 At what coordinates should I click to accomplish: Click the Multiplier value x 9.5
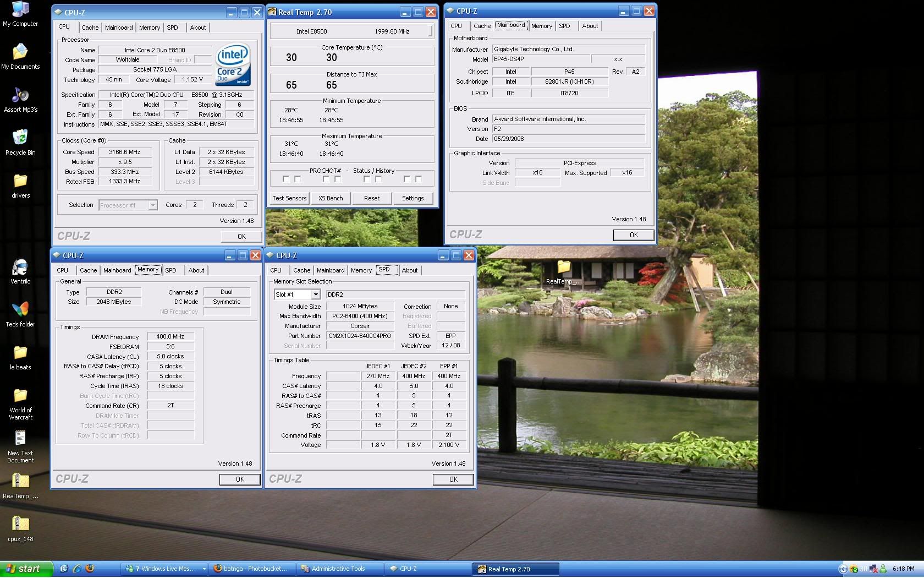click(125, 162)
